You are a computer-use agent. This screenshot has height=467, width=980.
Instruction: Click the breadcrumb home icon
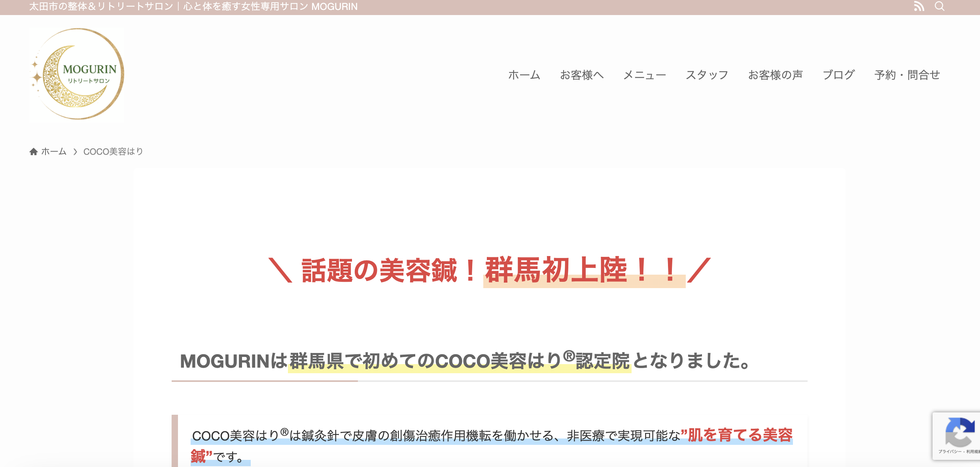point(34,152)
